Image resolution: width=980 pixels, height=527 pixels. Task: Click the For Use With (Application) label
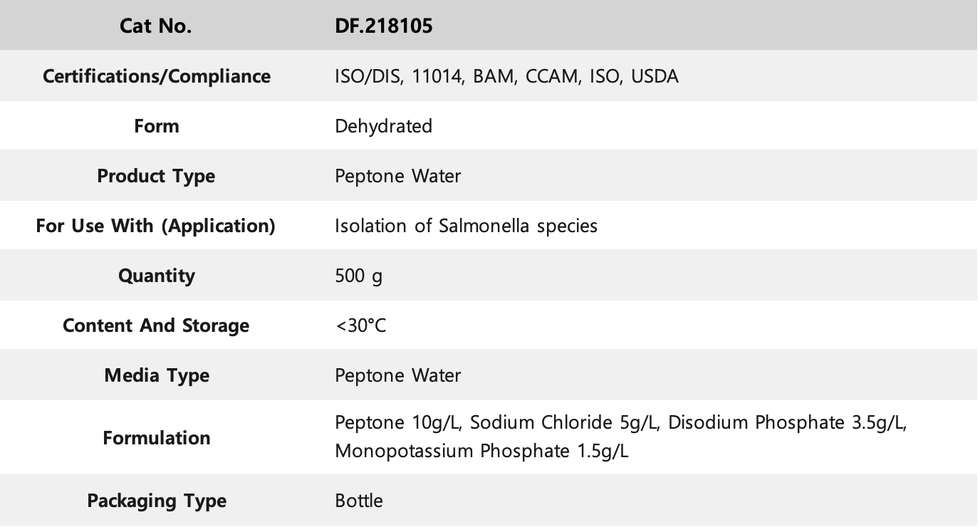coord(156,226)
